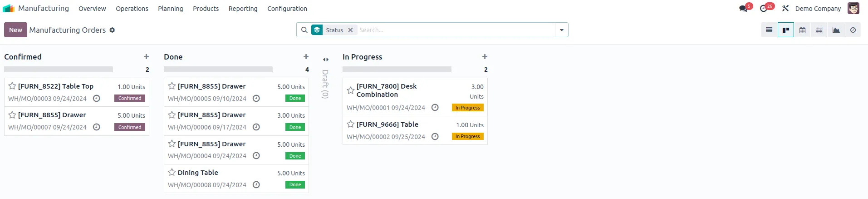Star the Desk Combination order

(351, 90)
